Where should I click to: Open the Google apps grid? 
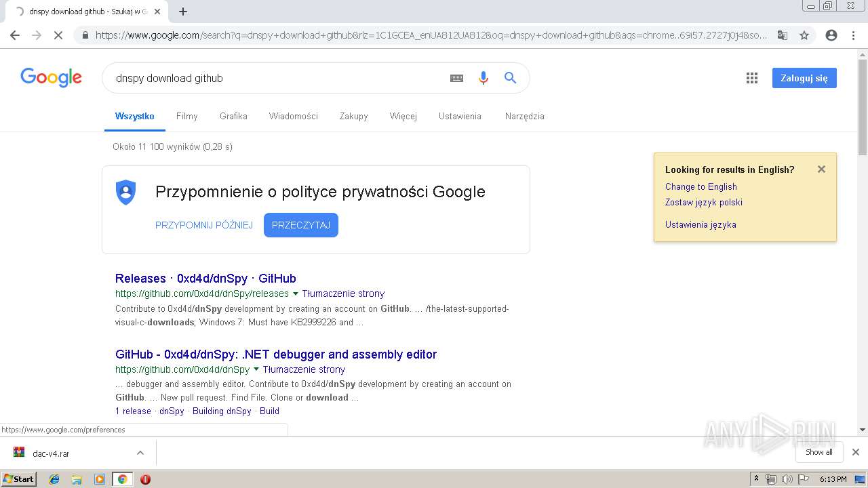pyautogui.click(x=751, y=78)
